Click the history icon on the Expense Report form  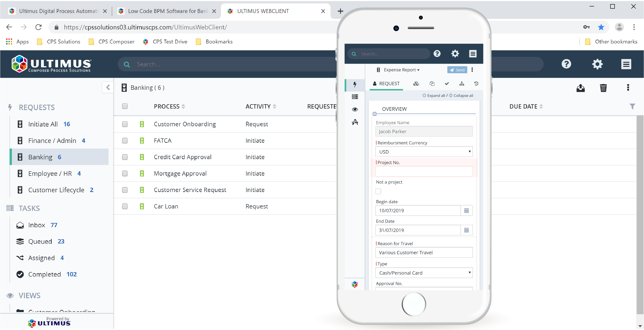(476, 84)
